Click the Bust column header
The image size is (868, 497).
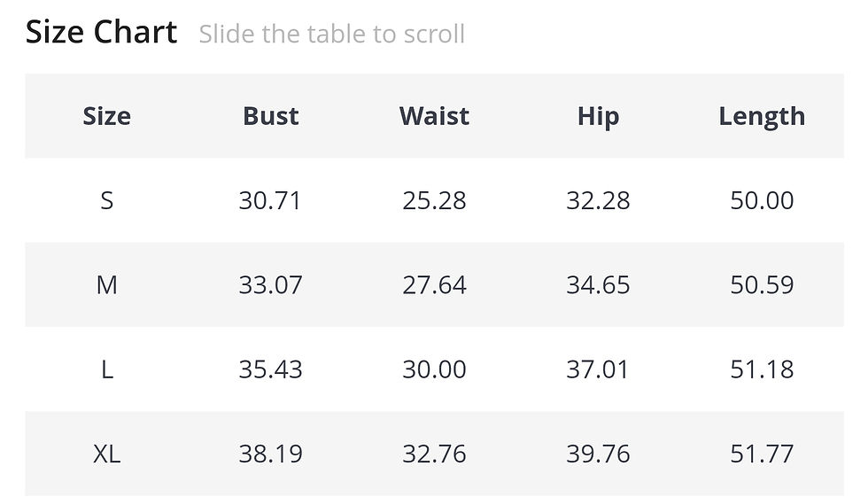click(271, 116)
